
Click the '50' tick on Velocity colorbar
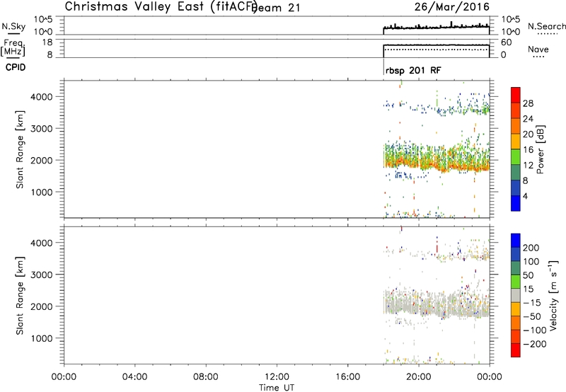tap(528, 275)
